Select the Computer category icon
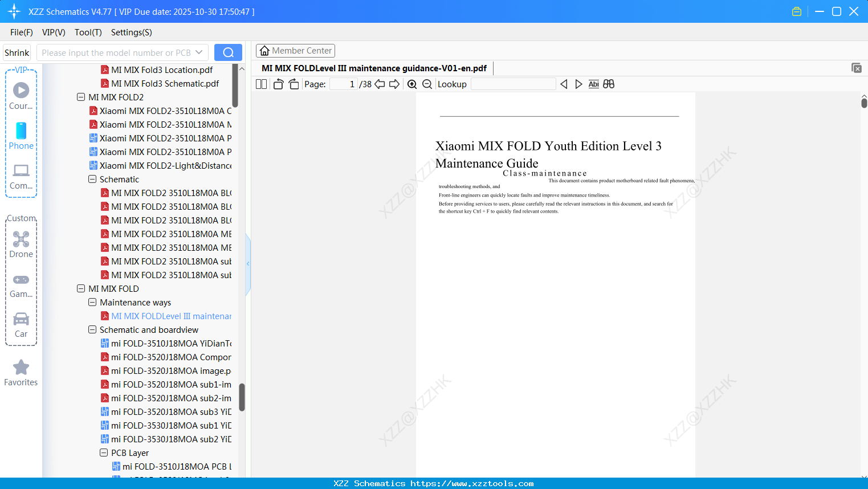The width and height of the screenshot is (868, 489). (x=21, y=176)
